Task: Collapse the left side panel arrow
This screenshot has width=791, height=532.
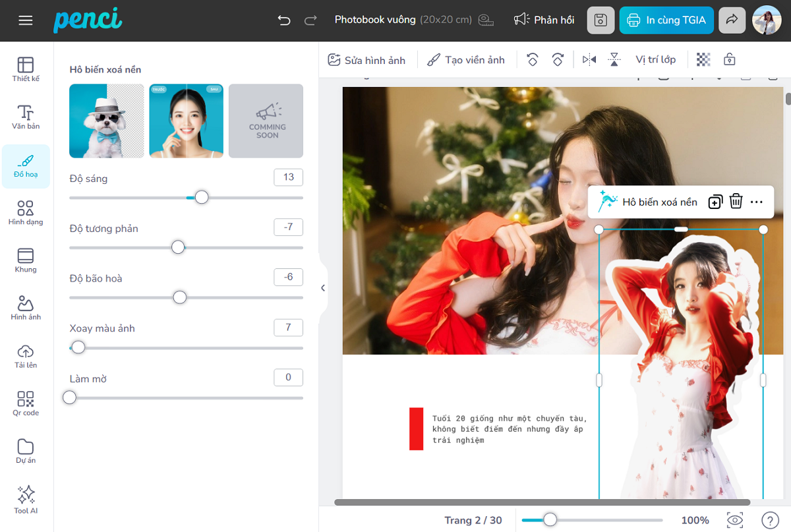Action: pyautogui.click(x=323, y=288)
